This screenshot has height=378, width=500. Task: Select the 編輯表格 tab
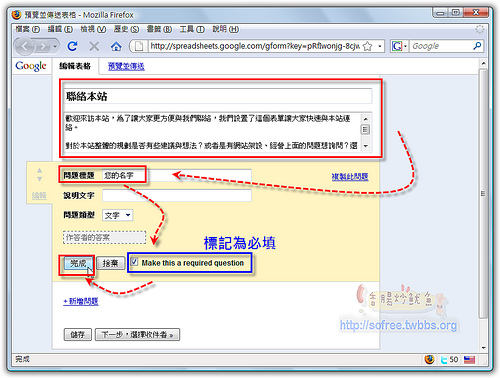pyautogui.click(x=75, y=66)
